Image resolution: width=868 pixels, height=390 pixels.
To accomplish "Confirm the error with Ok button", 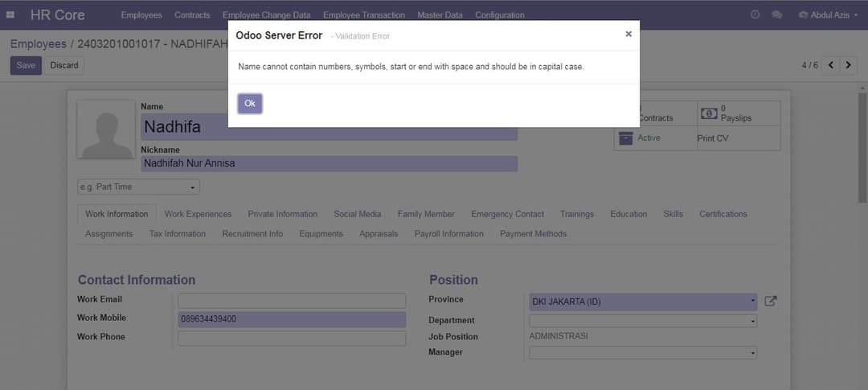I will click(x=250, y=104).
